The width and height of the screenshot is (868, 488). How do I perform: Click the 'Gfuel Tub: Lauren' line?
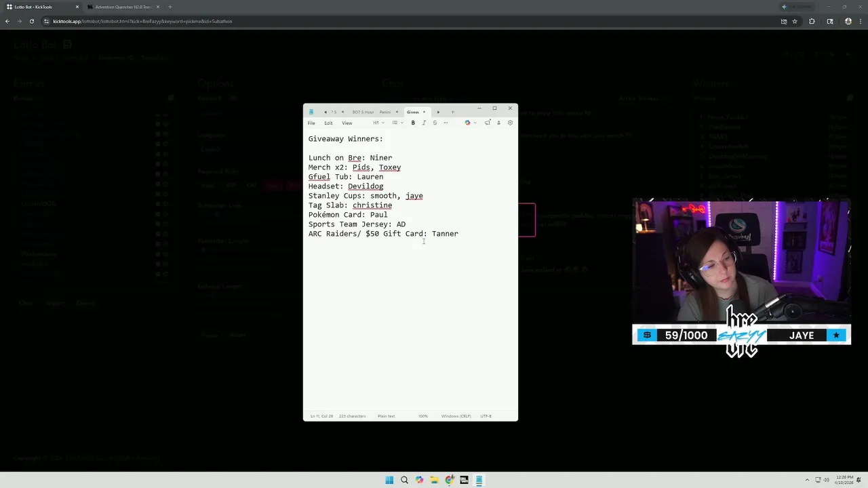[346, 177]
